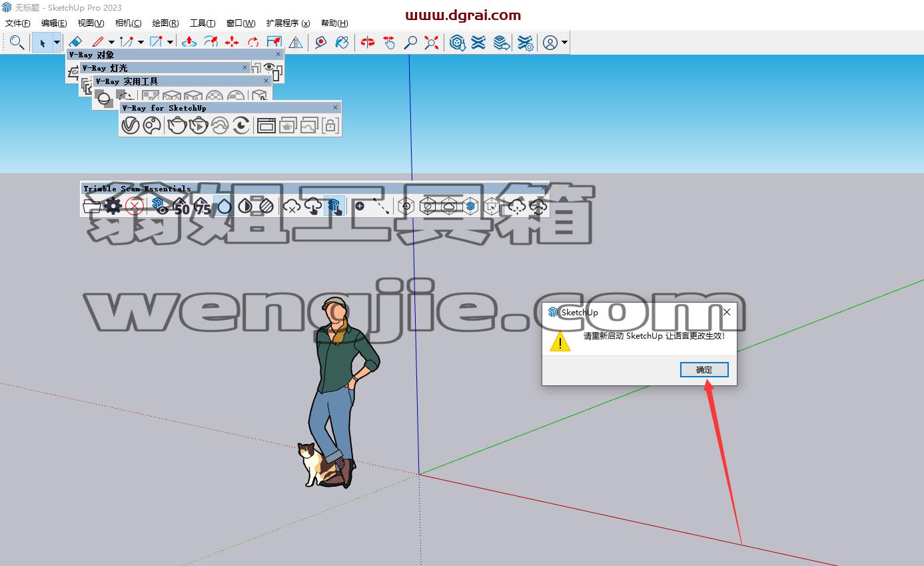Screen dimensions: 924x566
Task: Open the 文件(F) menu
Action: [18, 23]
